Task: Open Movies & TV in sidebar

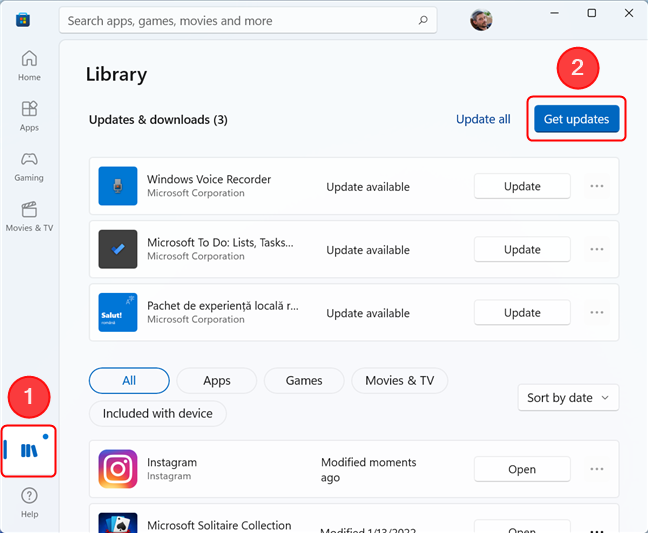Action: point(29,217)
